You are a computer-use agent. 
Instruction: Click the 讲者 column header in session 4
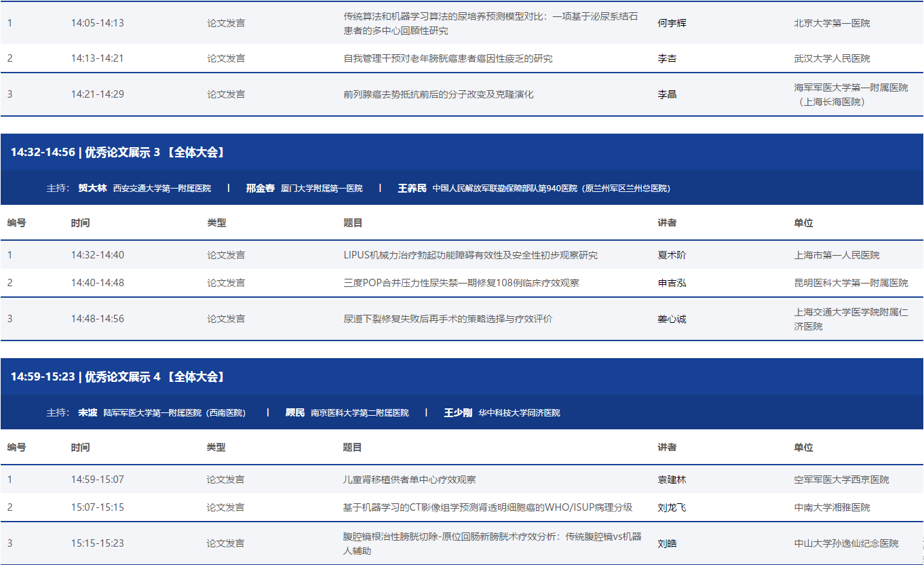click(x=667, y=448)
